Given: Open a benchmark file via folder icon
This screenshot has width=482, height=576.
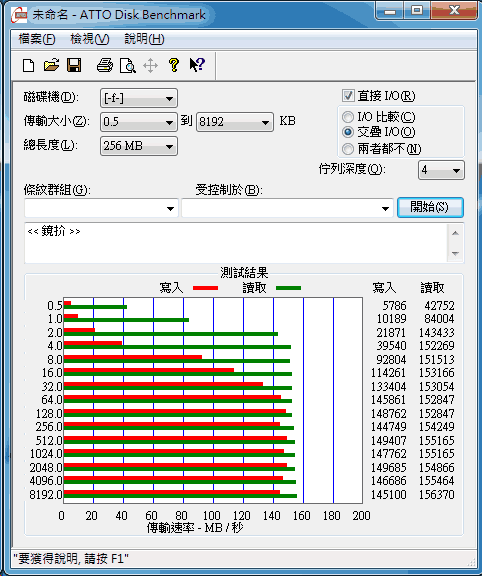Looking at the screenshot, I should pos(51,65).
